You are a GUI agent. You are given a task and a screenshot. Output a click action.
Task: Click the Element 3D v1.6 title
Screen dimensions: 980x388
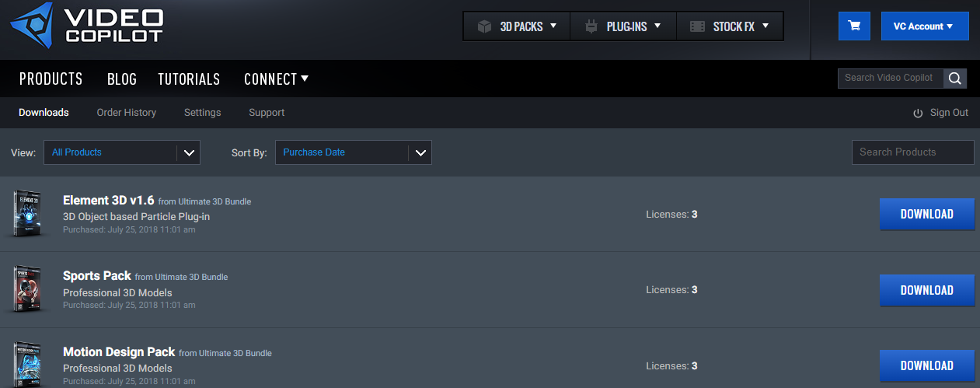[109, 201]
